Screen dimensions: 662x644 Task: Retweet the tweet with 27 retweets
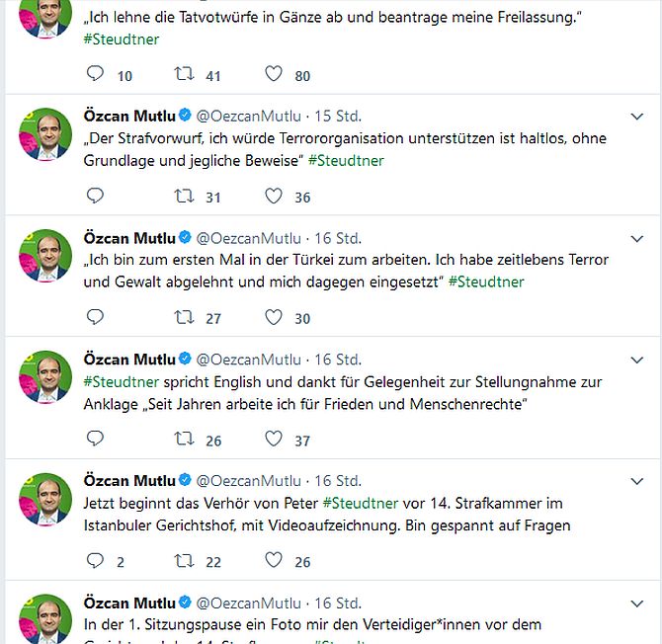pyautogui.click(x=183, y=317)
